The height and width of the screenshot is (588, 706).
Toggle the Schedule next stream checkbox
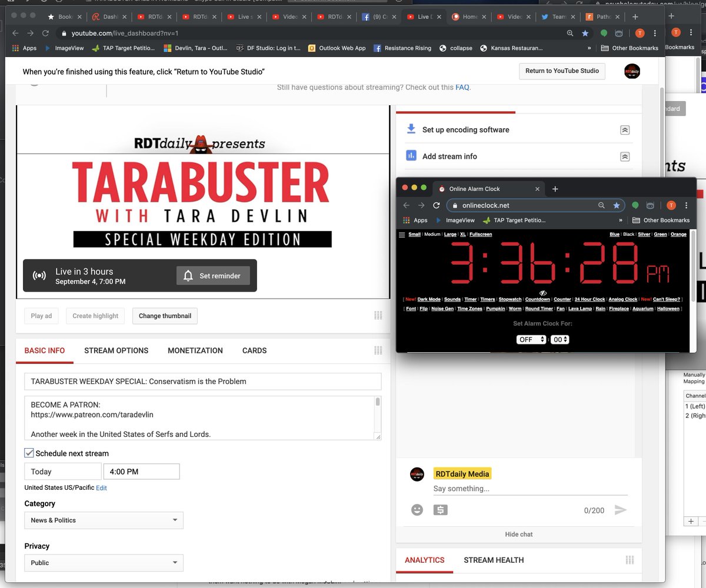[29, 453]
